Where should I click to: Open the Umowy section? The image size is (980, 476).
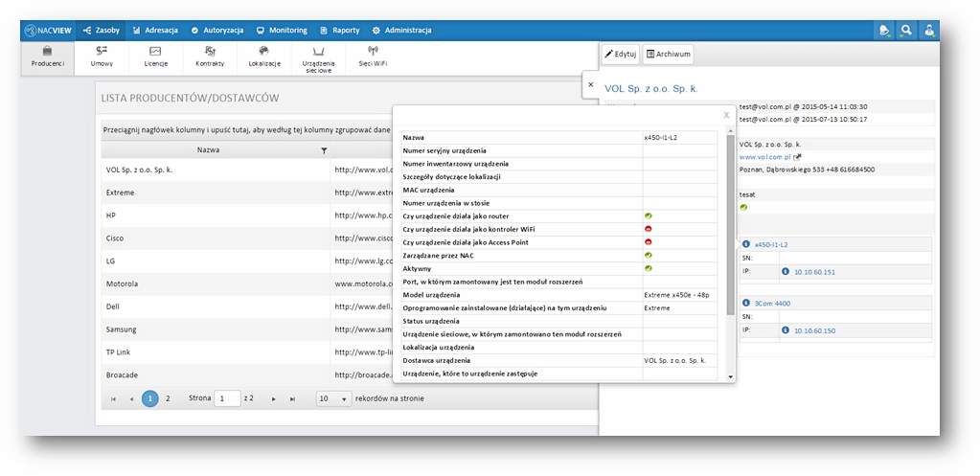tap(102, 57)
